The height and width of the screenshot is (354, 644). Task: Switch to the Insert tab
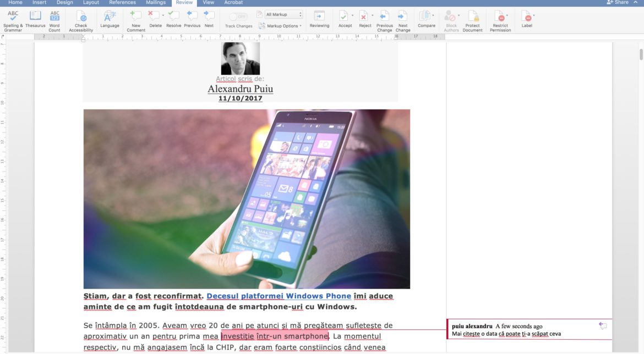pyautogui.click(x=40, y=2)
